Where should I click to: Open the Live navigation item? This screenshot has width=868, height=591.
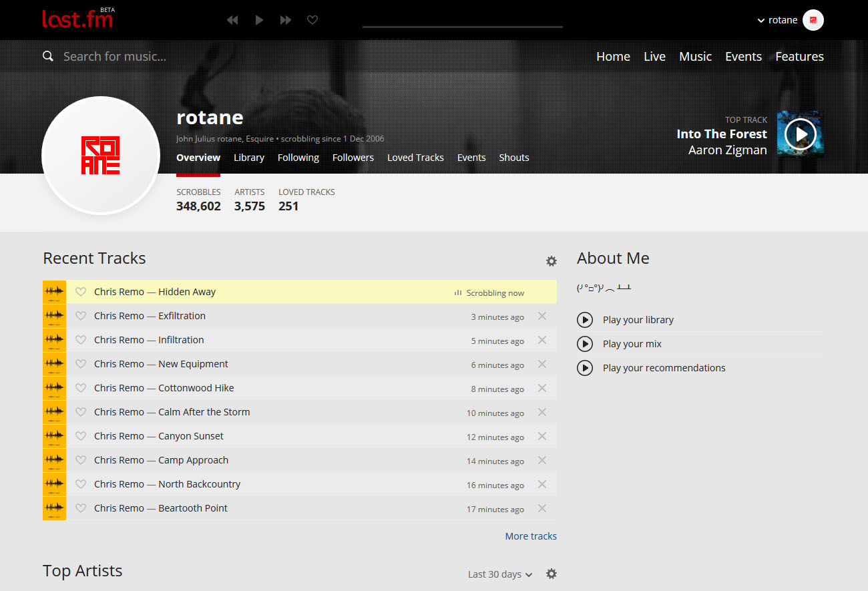(x=654, y=57)
